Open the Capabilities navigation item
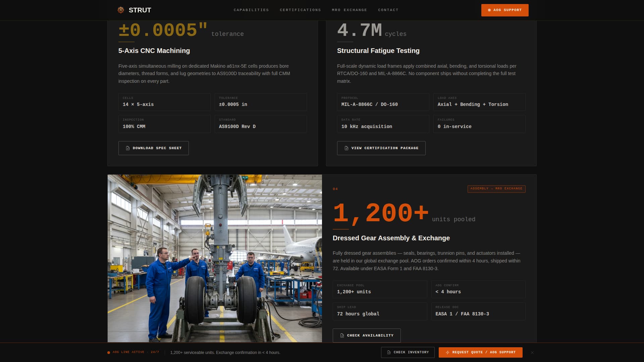 (x=251, y=10)
